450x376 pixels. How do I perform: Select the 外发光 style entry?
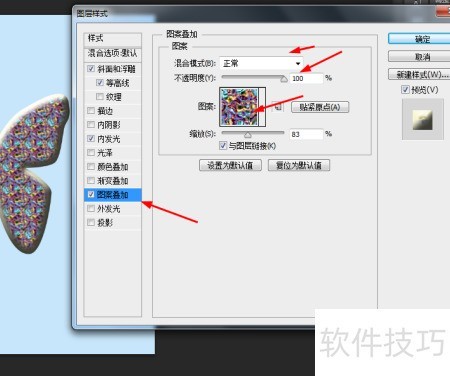(113, 209)
